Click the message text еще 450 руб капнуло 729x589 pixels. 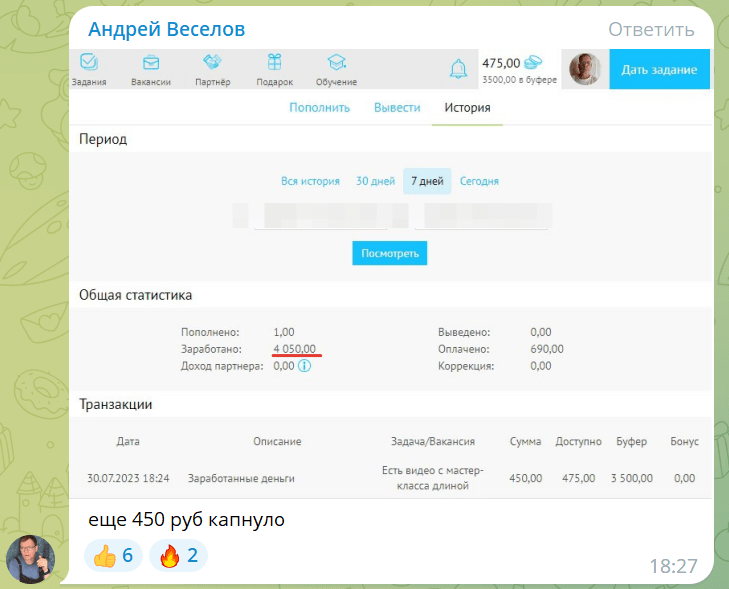[186, 520]
